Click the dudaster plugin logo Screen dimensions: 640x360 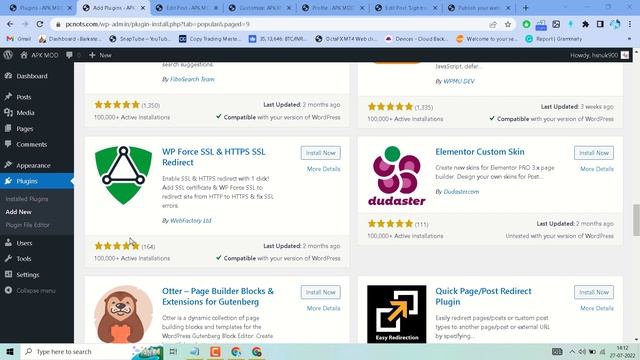coord(397,175)
